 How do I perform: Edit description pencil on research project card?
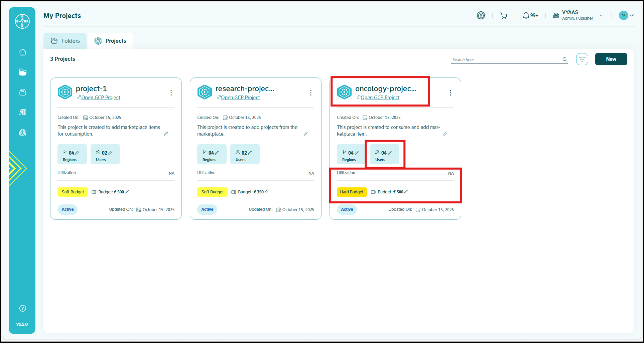[x=305, y=134]
